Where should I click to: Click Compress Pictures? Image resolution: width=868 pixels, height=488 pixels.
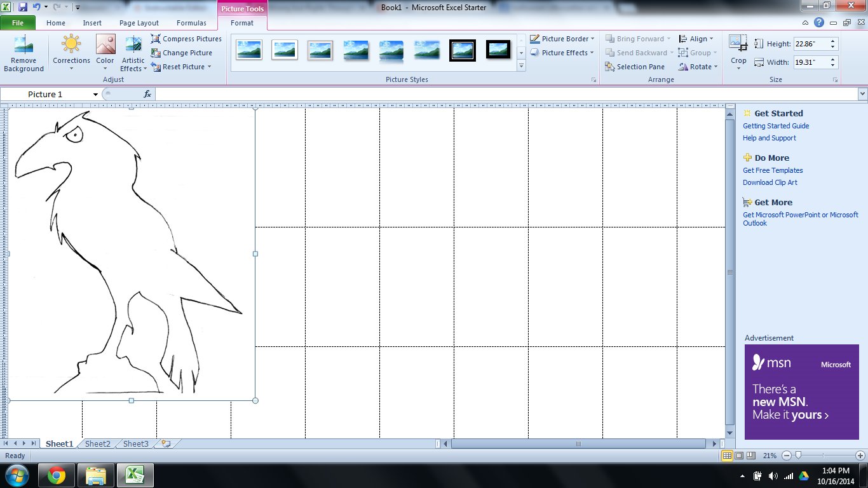pyautogui.click(x=186, y=39)
